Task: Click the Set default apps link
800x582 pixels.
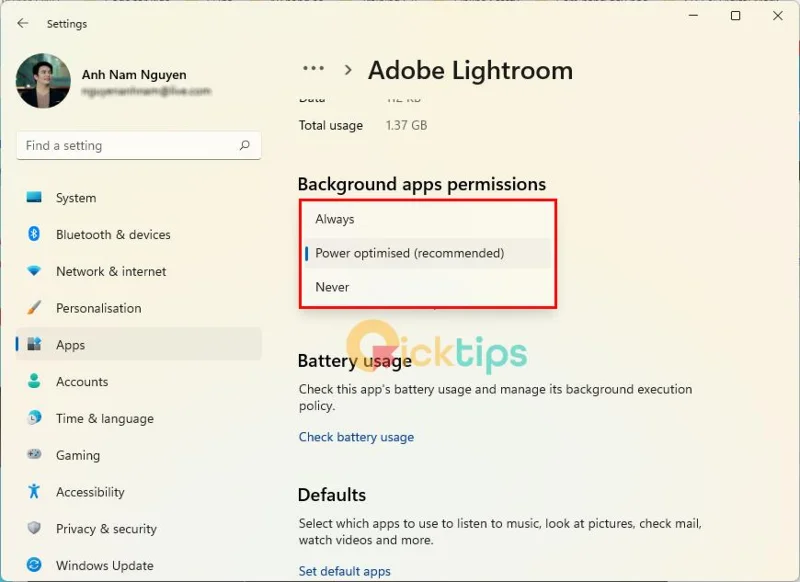Action: (344, 571)
